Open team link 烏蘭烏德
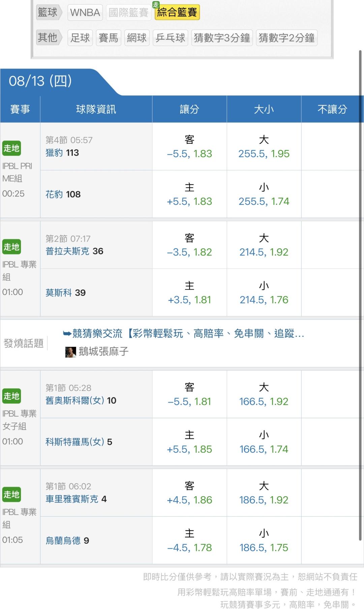Screen dimensions: 364x609 (x=63, y=541)
